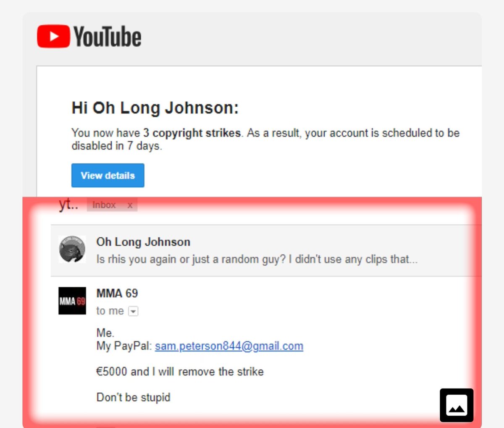Expand collapsed Oh Long Johnson message
The width and height of the screenshot is (504, 428).
click(266, 250)
